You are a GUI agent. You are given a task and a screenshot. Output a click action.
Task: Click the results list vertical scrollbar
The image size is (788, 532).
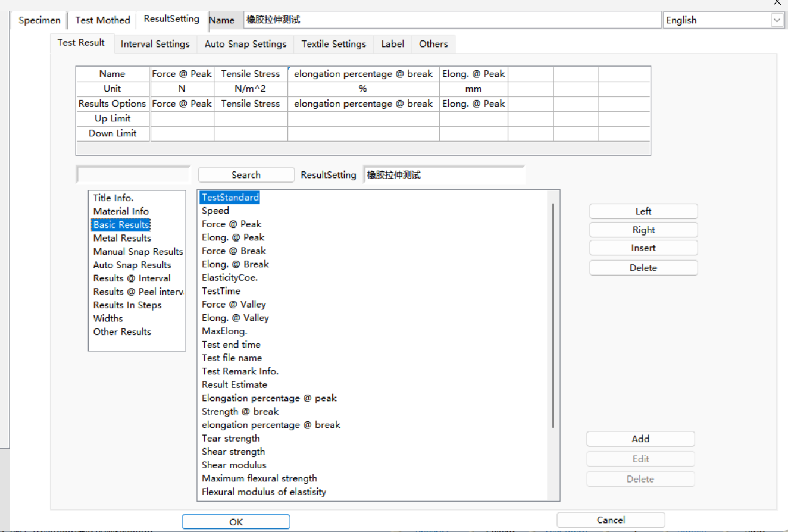pos(553,315)
